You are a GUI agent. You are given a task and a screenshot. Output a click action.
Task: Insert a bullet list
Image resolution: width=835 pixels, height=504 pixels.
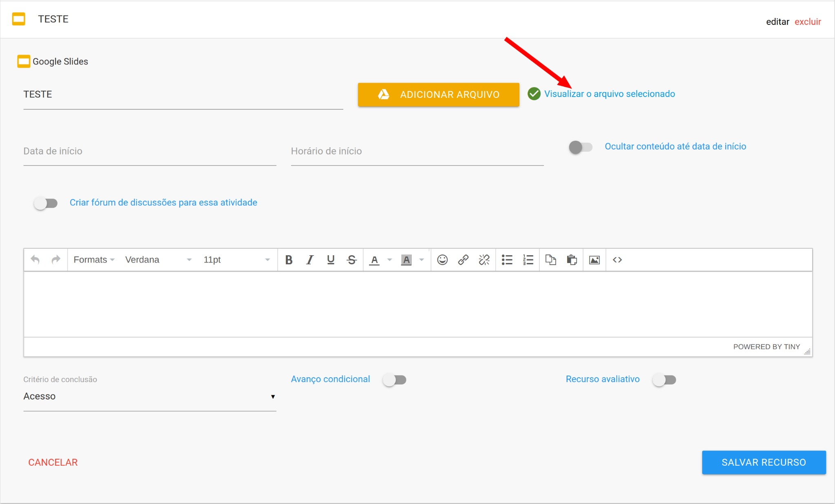coord(507,260)
